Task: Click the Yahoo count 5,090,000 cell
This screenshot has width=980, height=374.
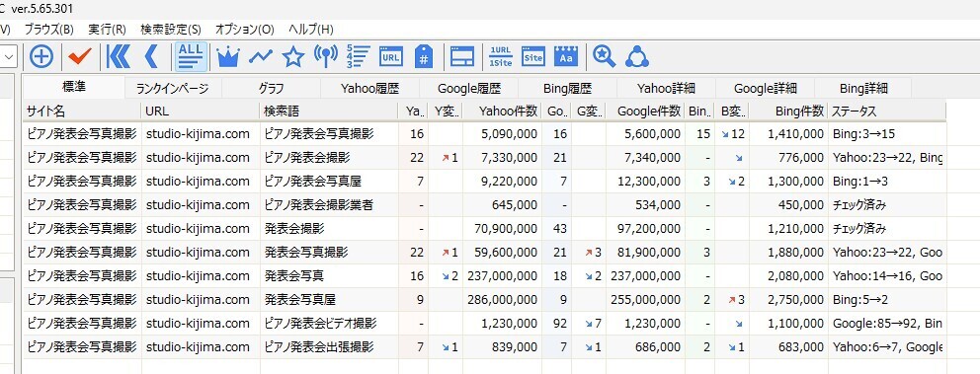Action: [502, 133]
